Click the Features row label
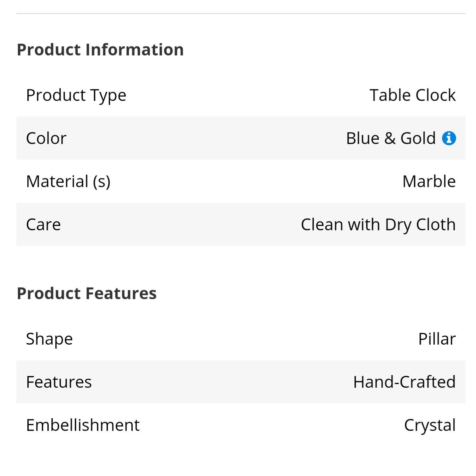 (x=59, y=382)
